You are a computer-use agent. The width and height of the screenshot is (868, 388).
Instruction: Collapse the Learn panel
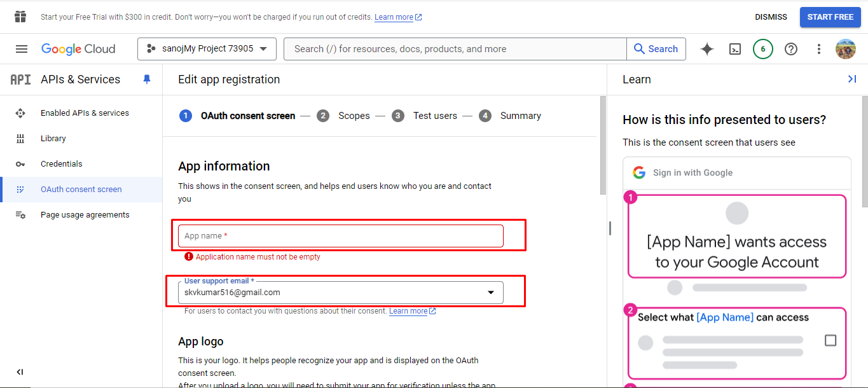pos(852,79)
